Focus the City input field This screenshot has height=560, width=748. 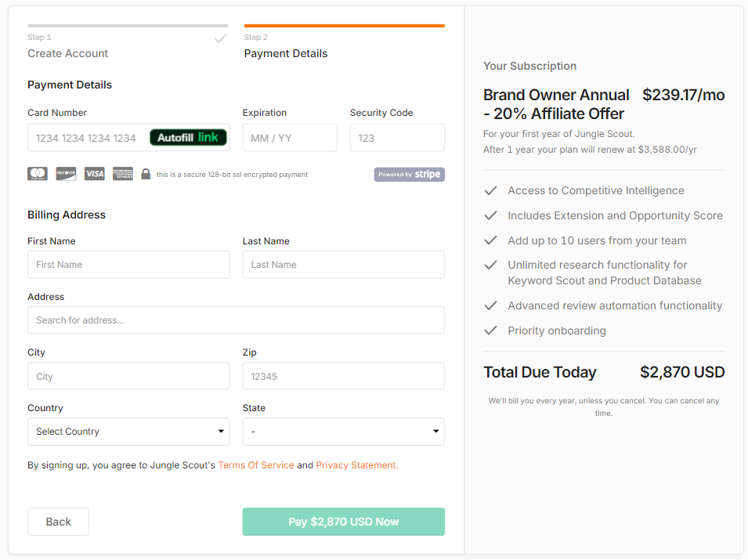[x=128, y=376]
